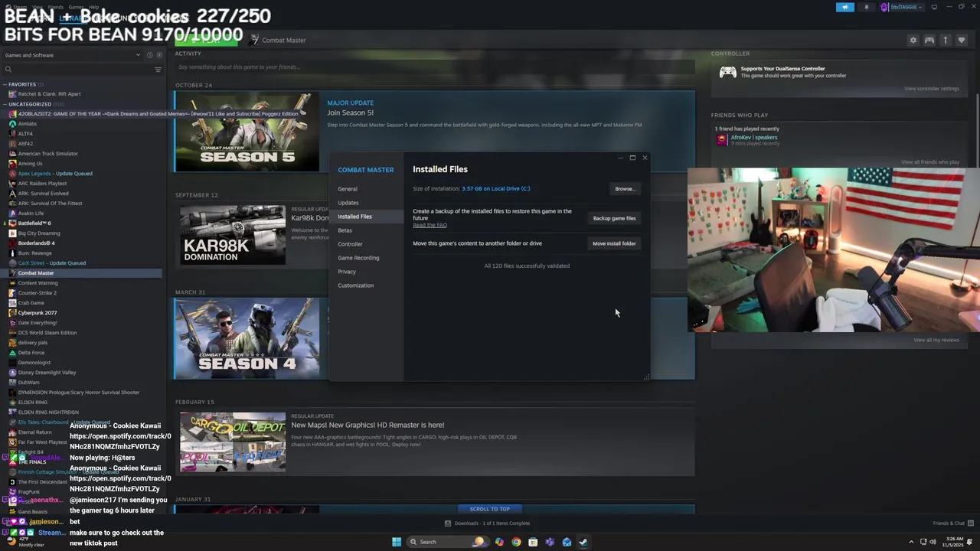
Task: Open the Cargo Oil Depot maps thumbnail
Action: (x=233, y=442)
